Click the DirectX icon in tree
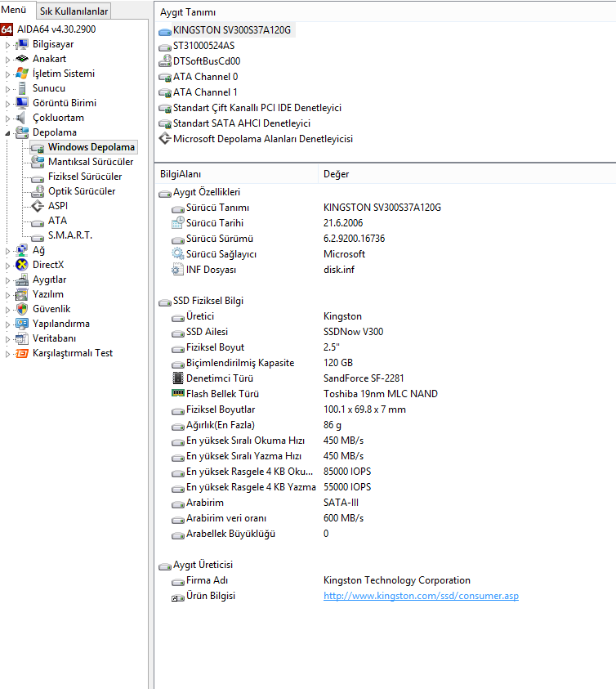Image resolution: width=616 pixels, height=689 pixels. click(x=21, y=265)
